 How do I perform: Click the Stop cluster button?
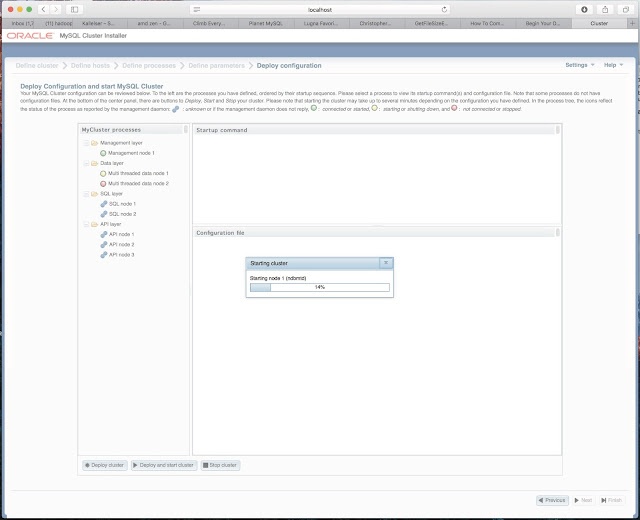(220, 465)
